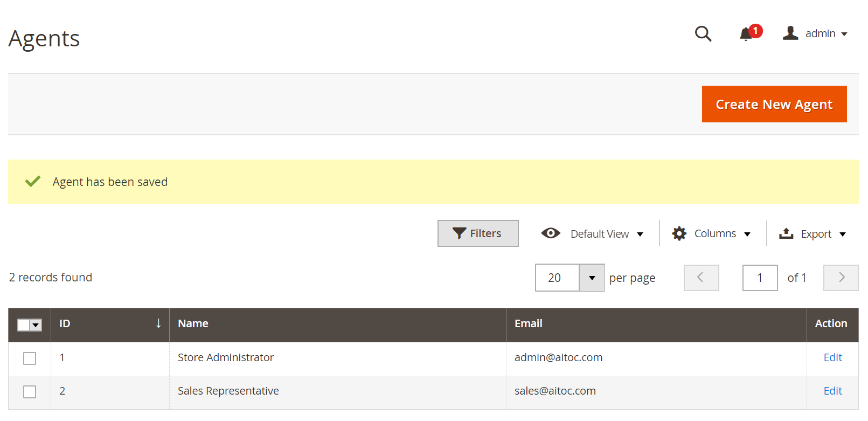Expand the per page count dropdown arrow
This screenshot has height=421, width=868.
click(592, 278)
